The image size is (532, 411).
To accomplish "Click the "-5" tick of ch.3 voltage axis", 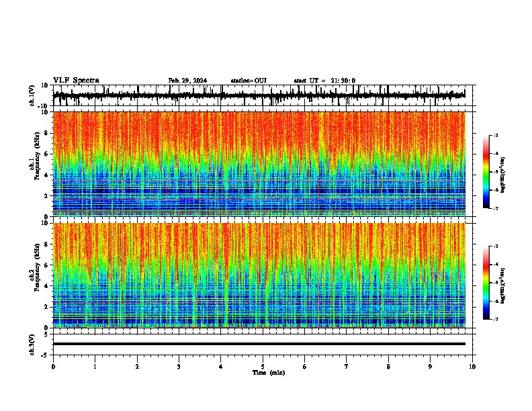I will (46, 355).
